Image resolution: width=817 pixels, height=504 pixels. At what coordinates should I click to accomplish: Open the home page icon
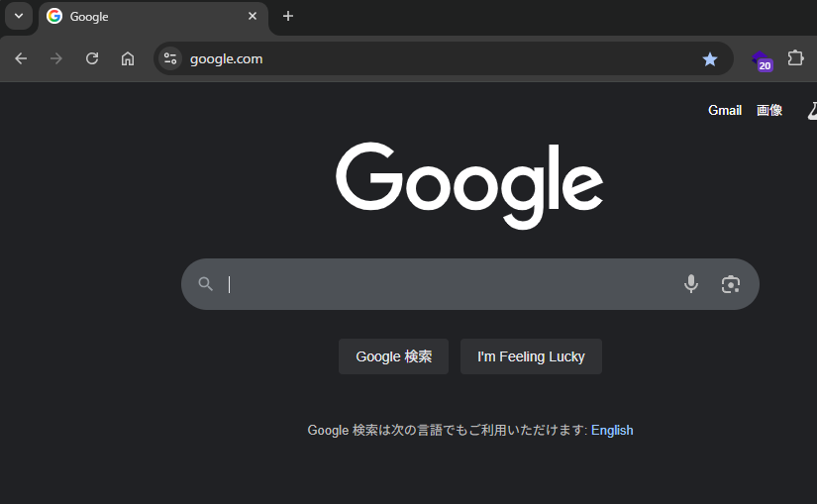tap(128, 58)
